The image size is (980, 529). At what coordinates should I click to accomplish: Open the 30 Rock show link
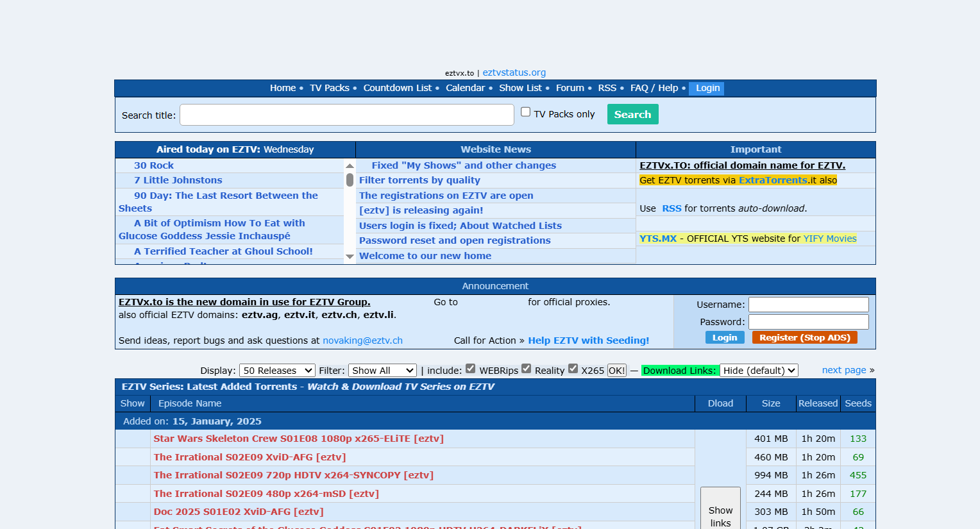click(154, 165)
